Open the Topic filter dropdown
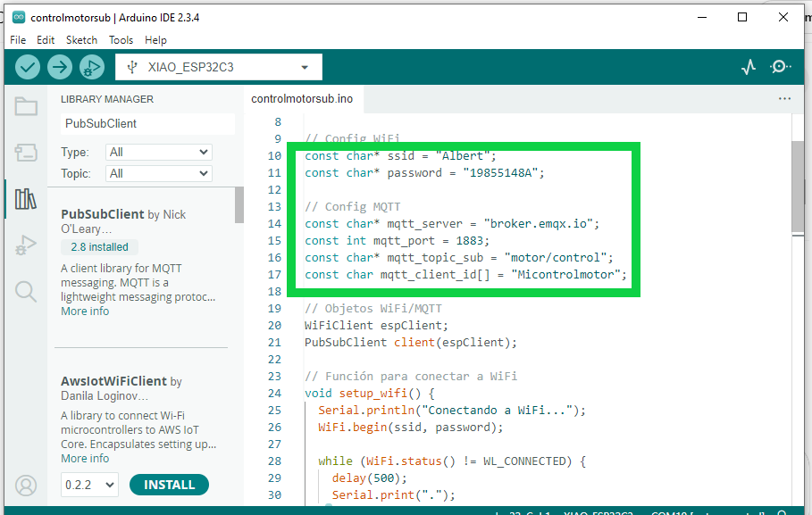Viewport: 812px width, 515px height. [x=158, y=173]
